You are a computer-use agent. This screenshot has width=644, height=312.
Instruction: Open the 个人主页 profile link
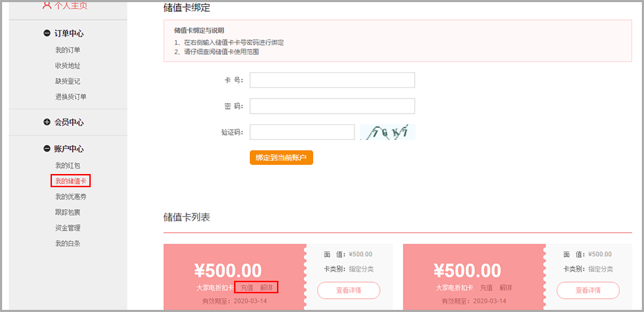point(65,6)
